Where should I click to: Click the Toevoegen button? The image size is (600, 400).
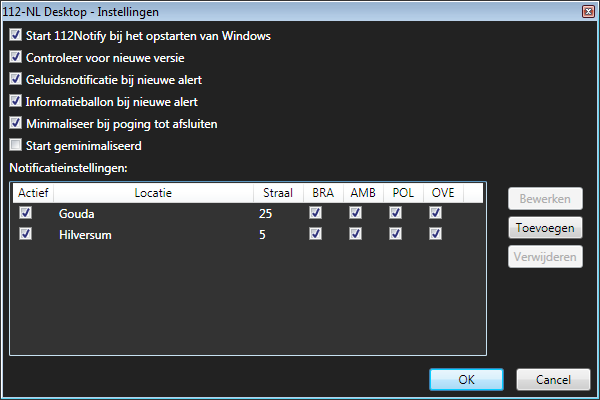545,228
